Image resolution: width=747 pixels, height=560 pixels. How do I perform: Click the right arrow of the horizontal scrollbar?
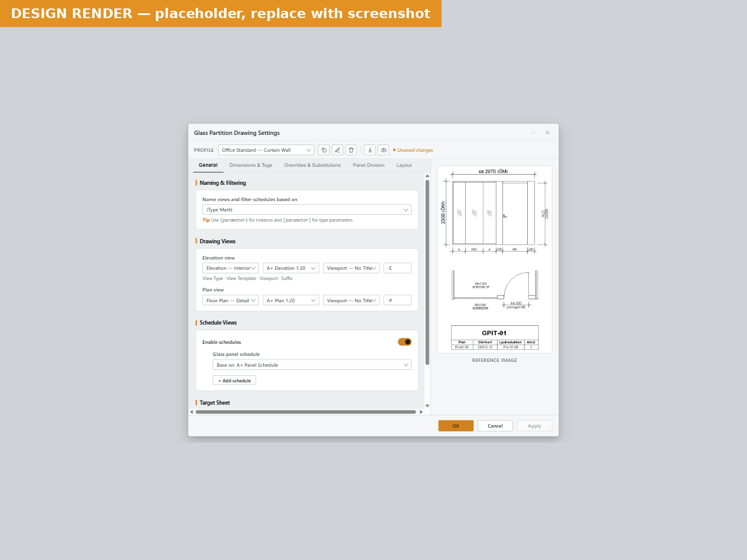point(421,412)
